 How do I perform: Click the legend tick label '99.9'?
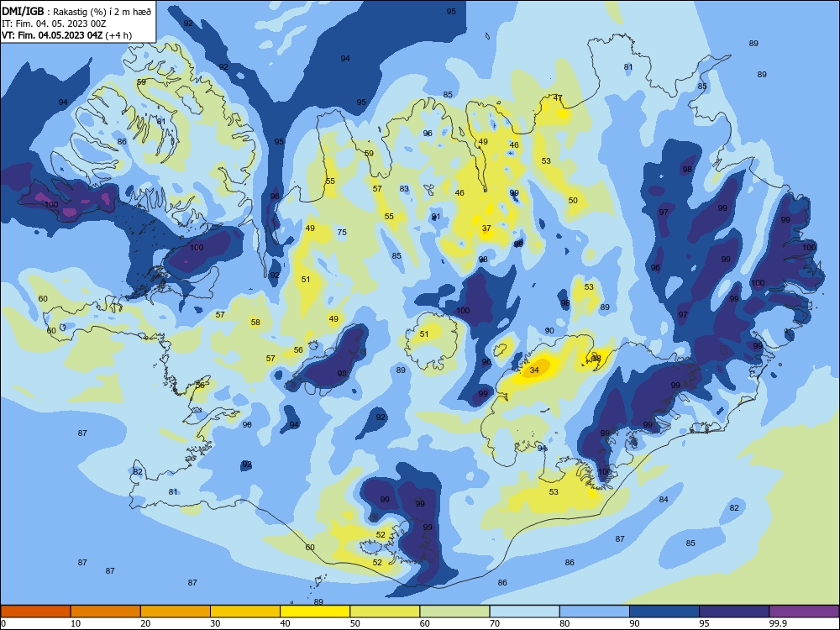pyautogui.click(x=778, y=623)
